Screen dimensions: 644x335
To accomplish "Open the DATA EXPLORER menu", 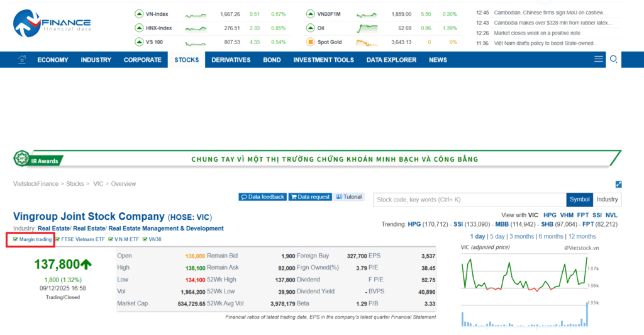I will click(391, 60).
